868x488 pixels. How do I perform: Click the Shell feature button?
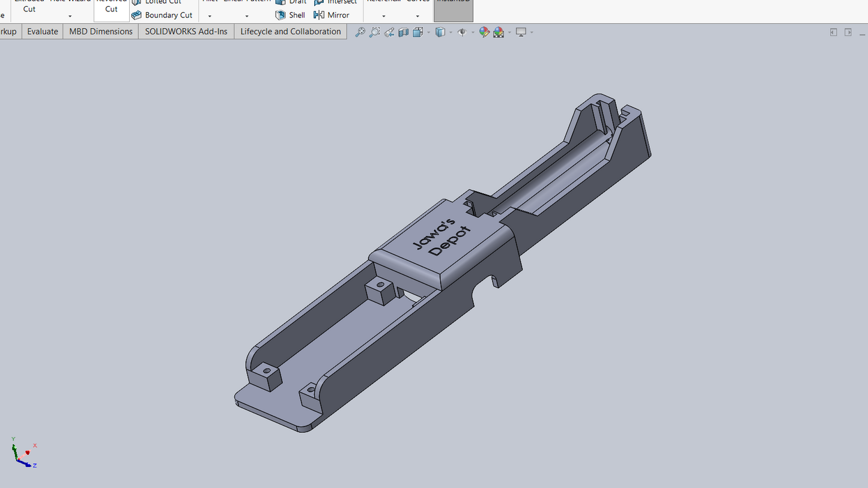coord(290,15)
